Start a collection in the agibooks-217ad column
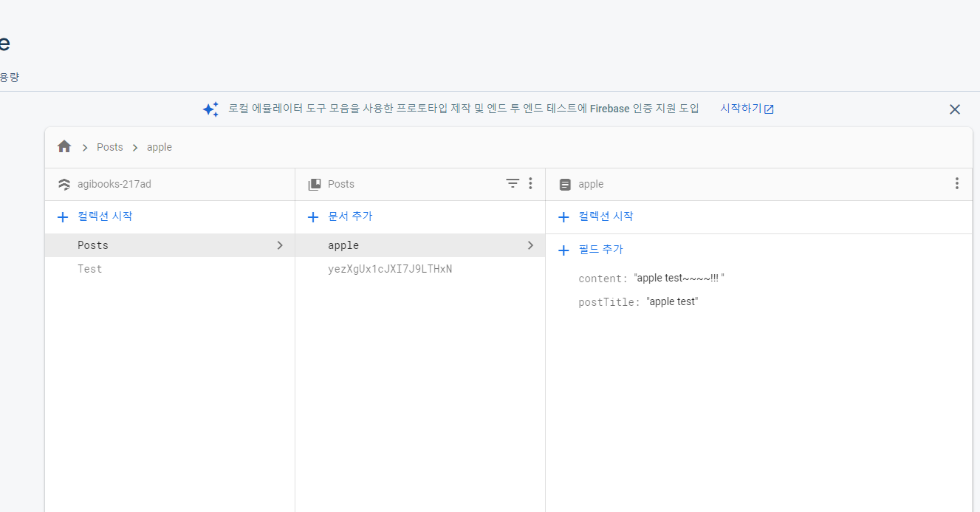 105,216
